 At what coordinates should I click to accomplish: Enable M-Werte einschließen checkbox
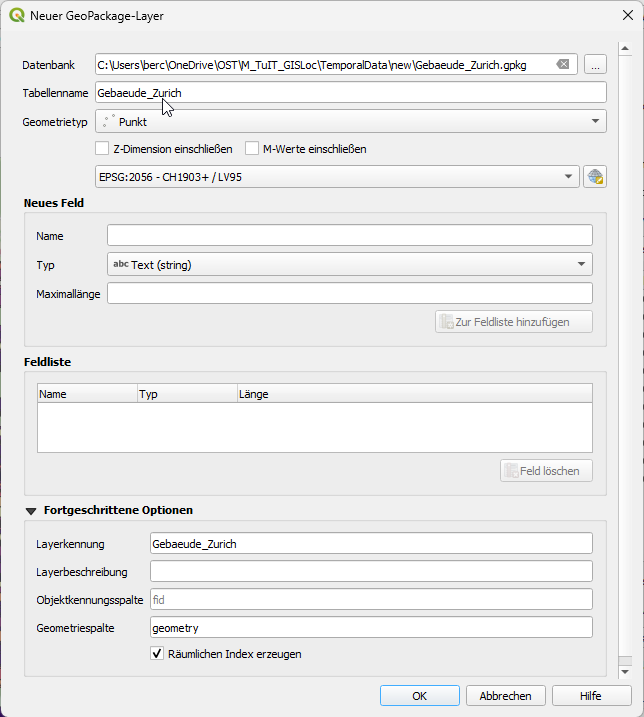click(x=252, y=149)
